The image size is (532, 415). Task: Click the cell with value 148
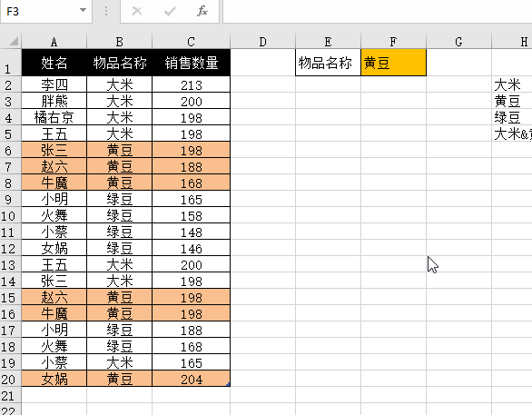(x=191, y=232)
